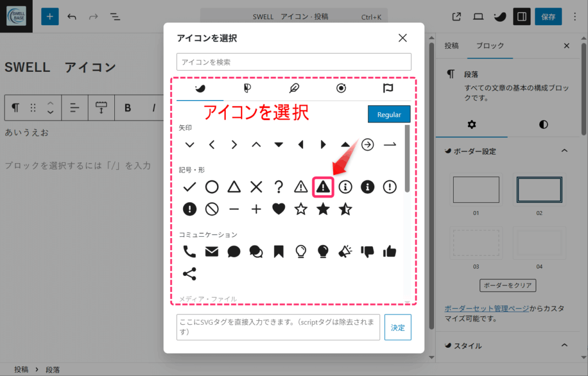588x376 pixels.
Task: Select the thumbs-up icon
Action: tap(390, 251)
